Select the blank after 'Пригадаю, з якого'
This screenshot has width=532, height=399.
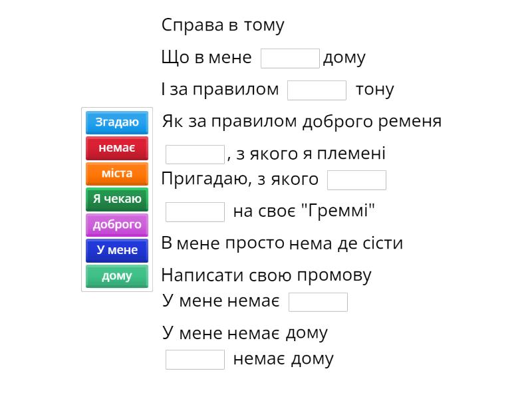pyautogui.click(x=356, y=180)
